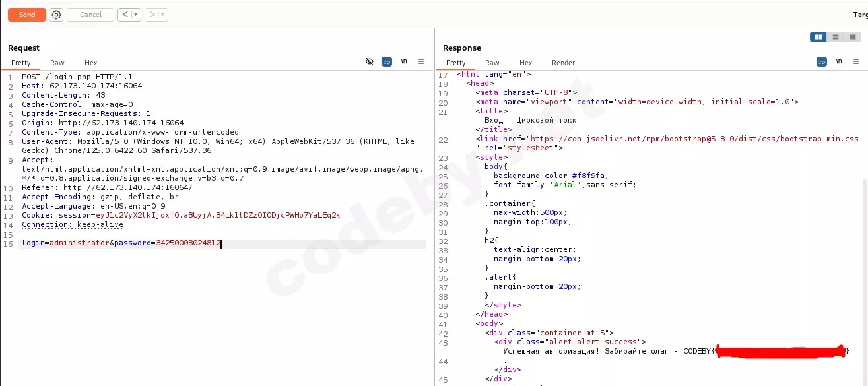This screenshot has width=868, height=386.
Task: Select the side-by-side layout view
Action: click(818, 37)
